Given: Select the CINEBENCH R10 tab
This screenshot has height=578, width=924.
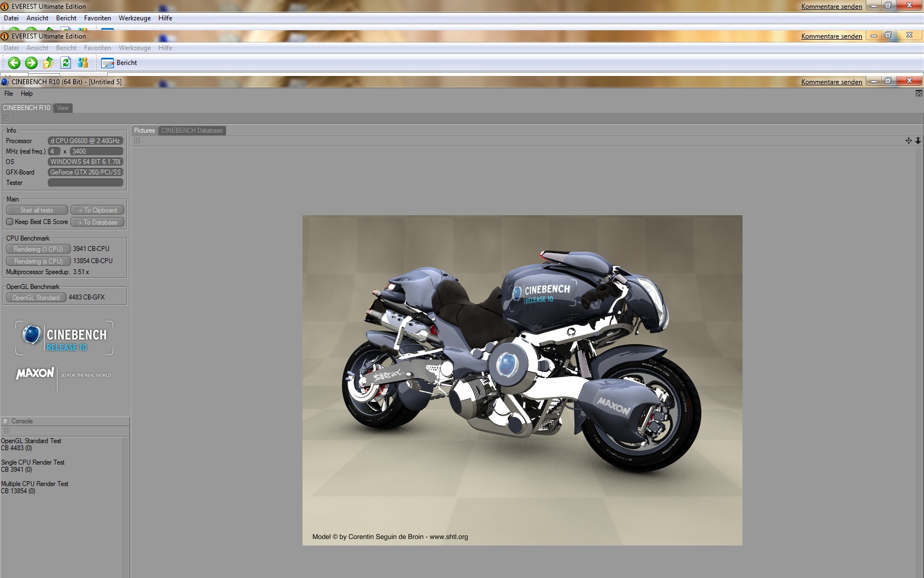Looking at the screenshot, I should pos(26,108).
